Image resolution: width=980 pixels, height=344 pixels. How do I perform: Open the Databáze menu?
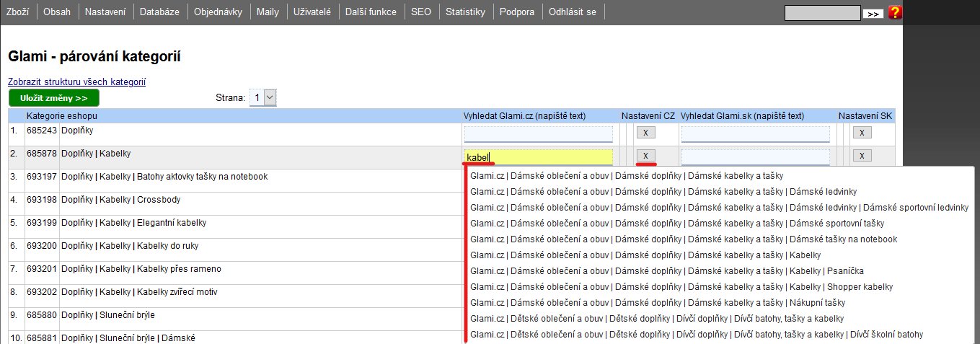coord(160,12)
